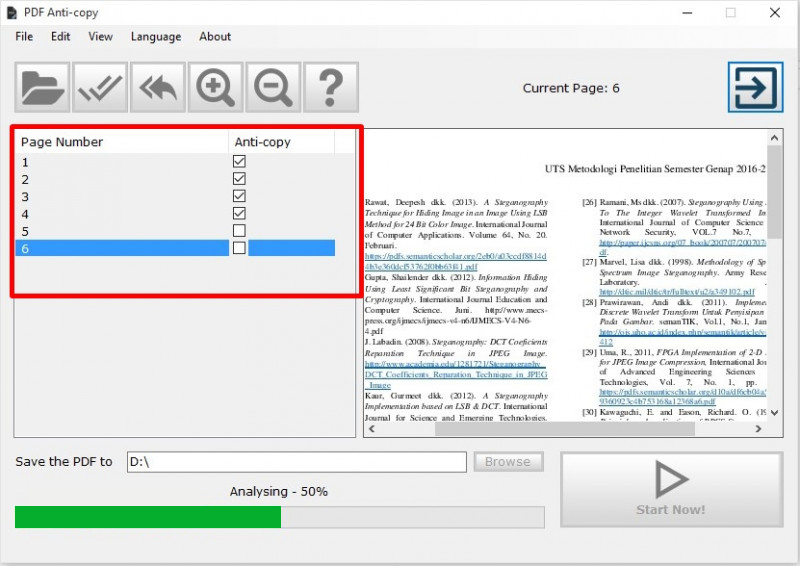
Task: Click the double checkmark select-all icon
Action: point(100,87)
